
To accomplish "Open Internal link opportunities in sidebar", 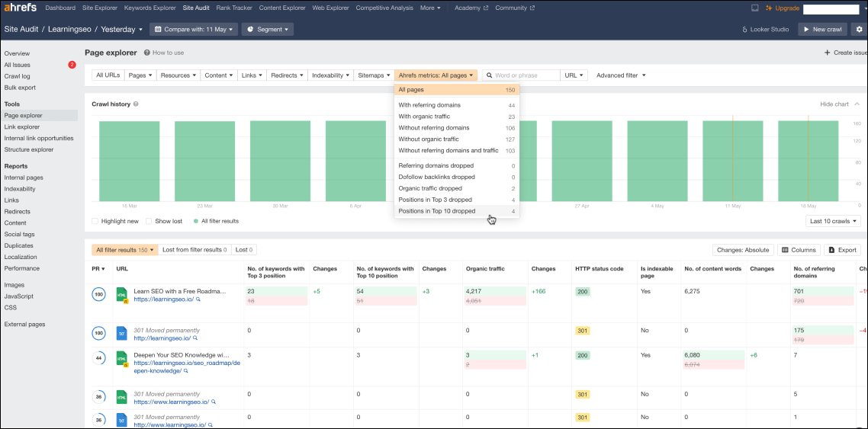I will [x=39, y=138].
